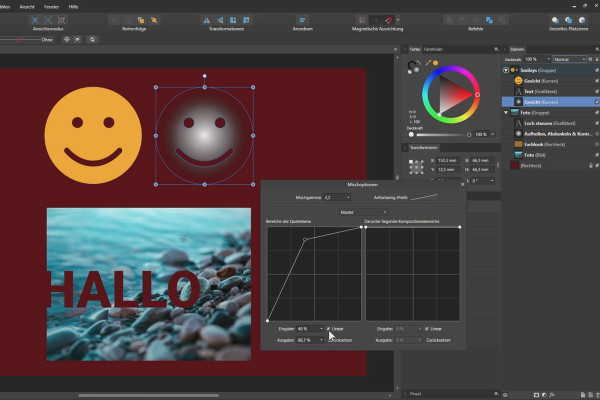Click the Antialiasing-Profil curve preview
Screen dimensions: 600x400
(424, 198)
